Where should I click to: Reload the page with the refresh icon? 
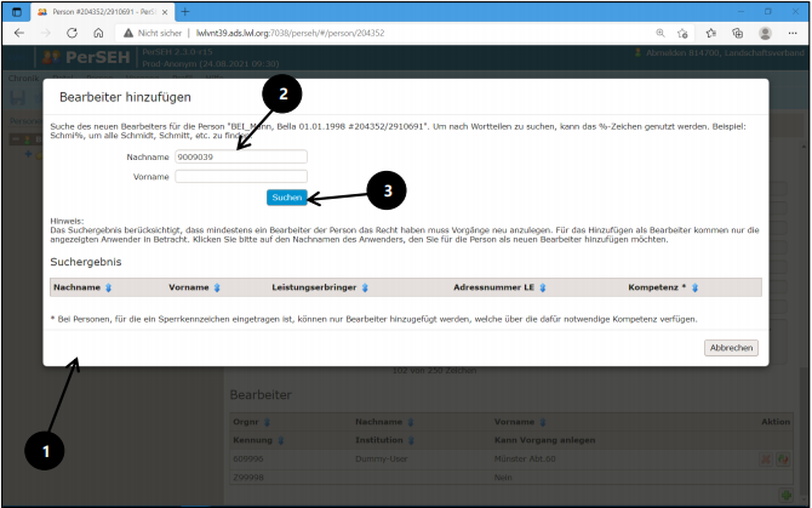click(x=72, y=33)
